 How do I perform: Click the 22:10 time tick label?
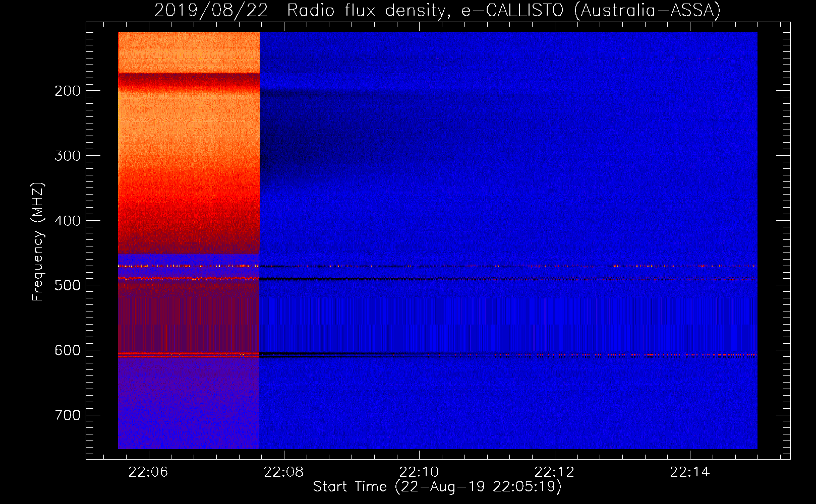click(419, 472)
